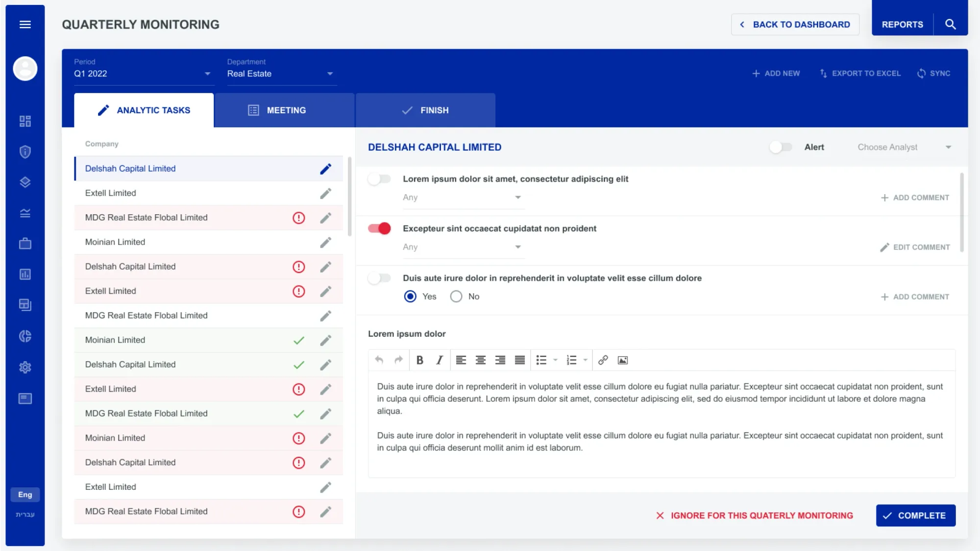Screen dimensions: 980x551
Task: Click the redo icon in editor toolbar
Action: 399,360
